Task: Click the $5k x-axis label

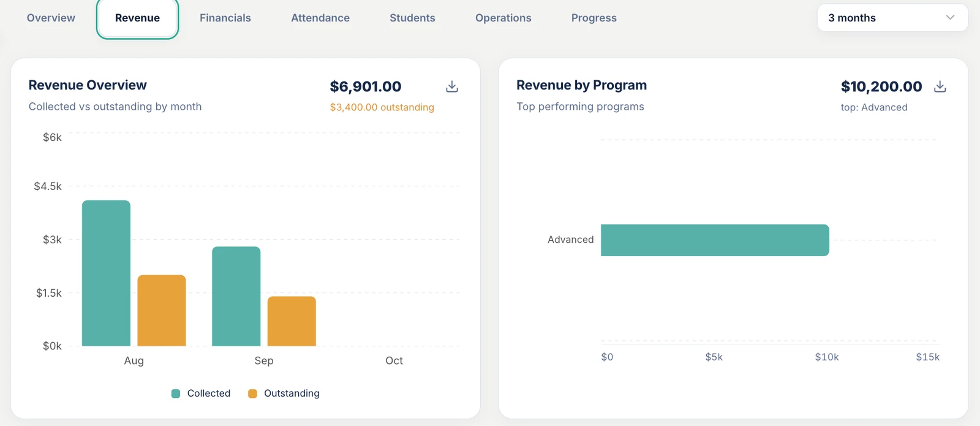Action: [714, 357]
